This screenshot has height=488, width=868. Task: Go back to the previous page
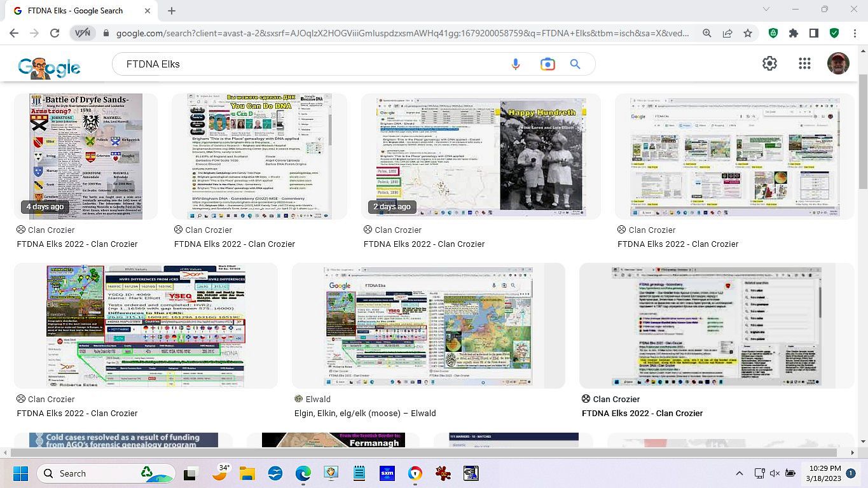click(14, 33)
